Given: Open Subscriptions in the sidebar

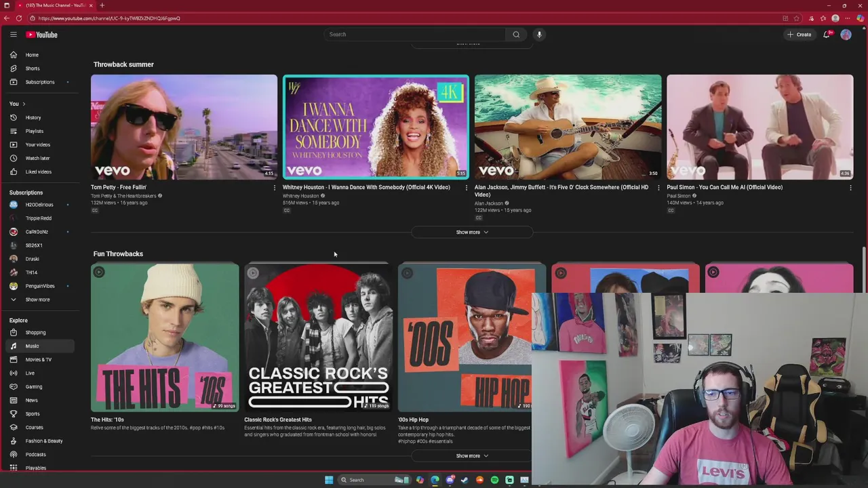Looking at the screenshot, I should [41, 82].
